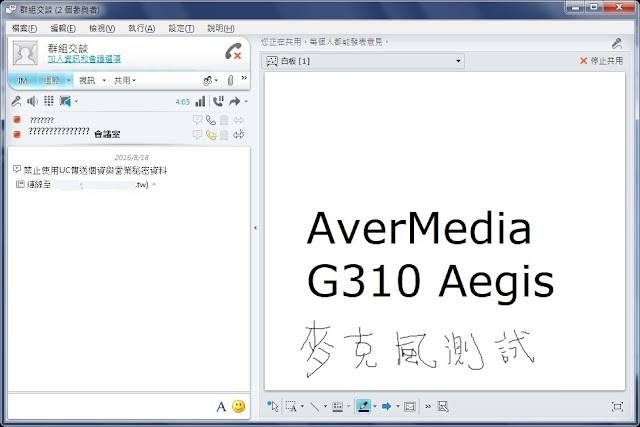Switch to the 通話 tab
The width and height of the screenshot is (640, 427).
coord(51,80)
